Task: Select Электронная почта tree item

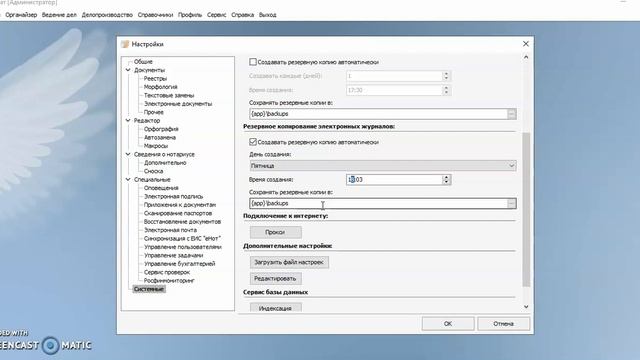Action: pos(170,230)
